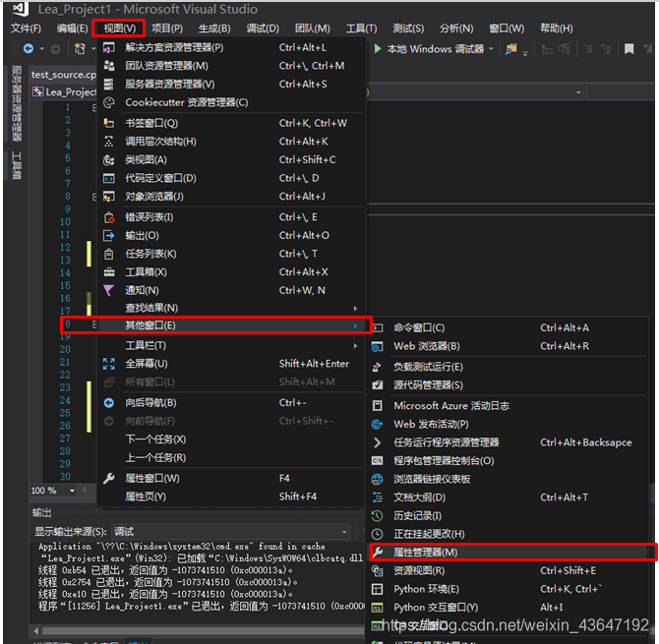Screen dimensions: 659x644
Task: Click the Team Explorer menu icon
Action: [109, 66]
